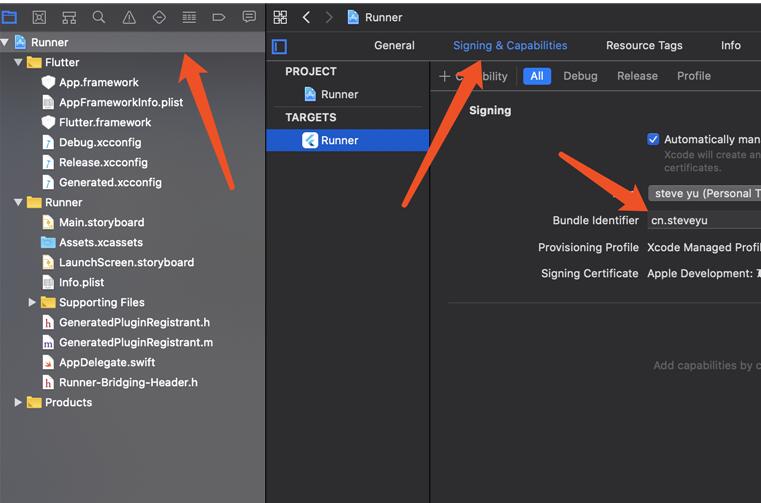Open the Team dropdown showing steve yu
This screenshot has width=761, height=503.
pyautogui.click(x=704, y=193)
